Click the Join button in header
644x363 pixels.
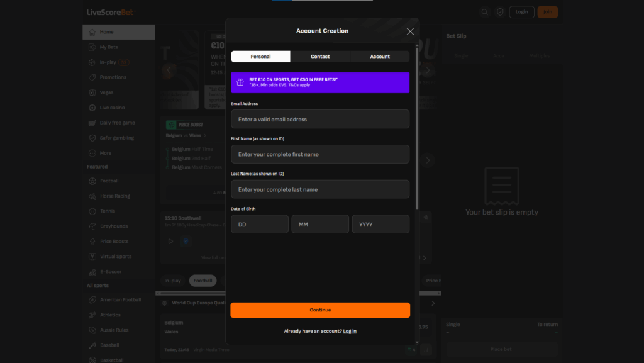pyautogui.click(x=548, y=12)
